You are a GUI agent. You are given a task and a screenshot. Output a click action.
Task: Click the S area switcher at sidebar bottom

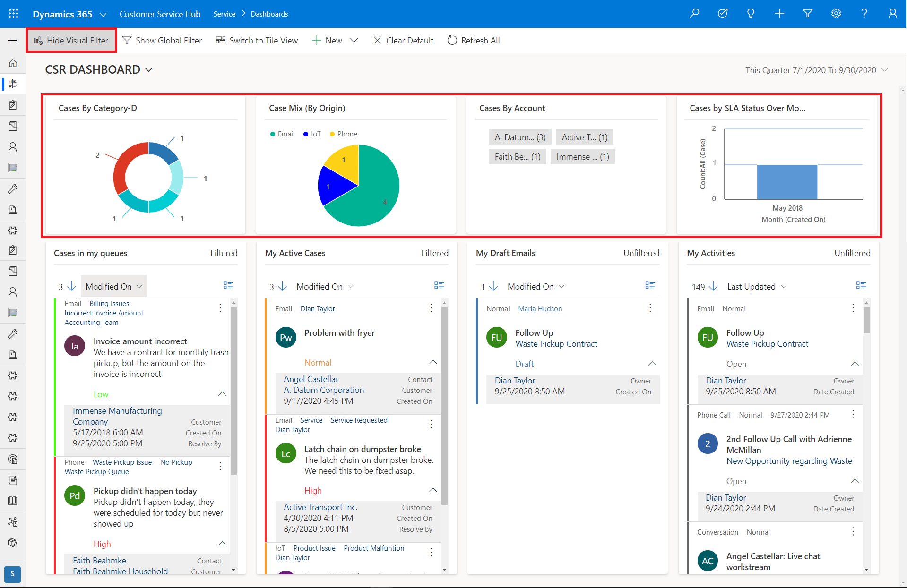(13, 574)
